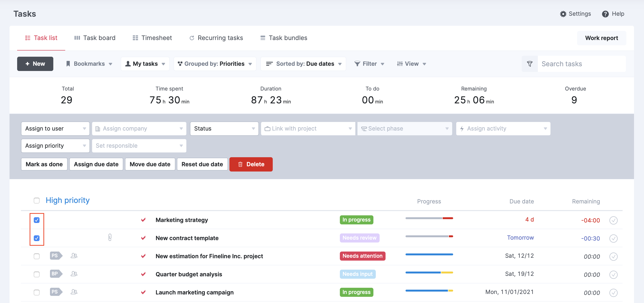Switch to the Task bundles tab

click(x=284, y=38)
